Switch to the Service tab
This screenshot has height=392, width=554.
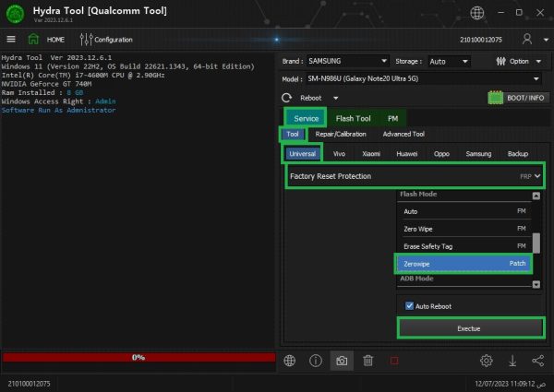click(x=306, y=119)
